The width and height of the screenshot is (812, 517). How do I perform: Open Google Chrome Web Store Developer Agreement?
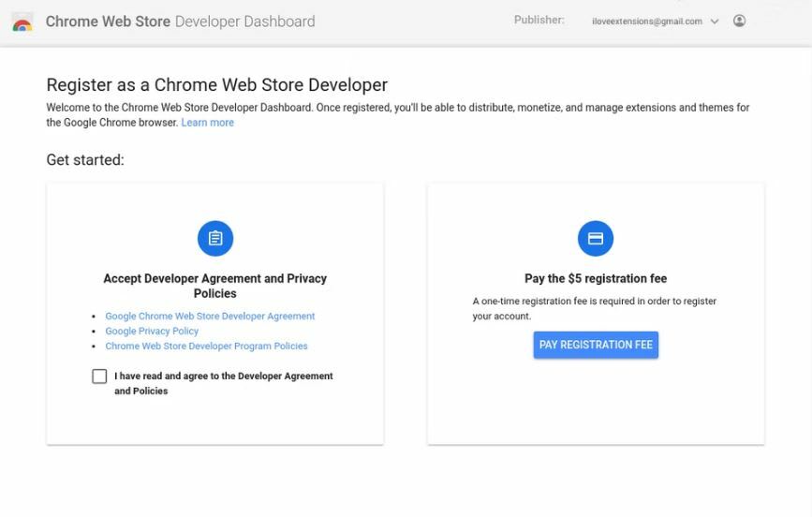click(210, 316)
